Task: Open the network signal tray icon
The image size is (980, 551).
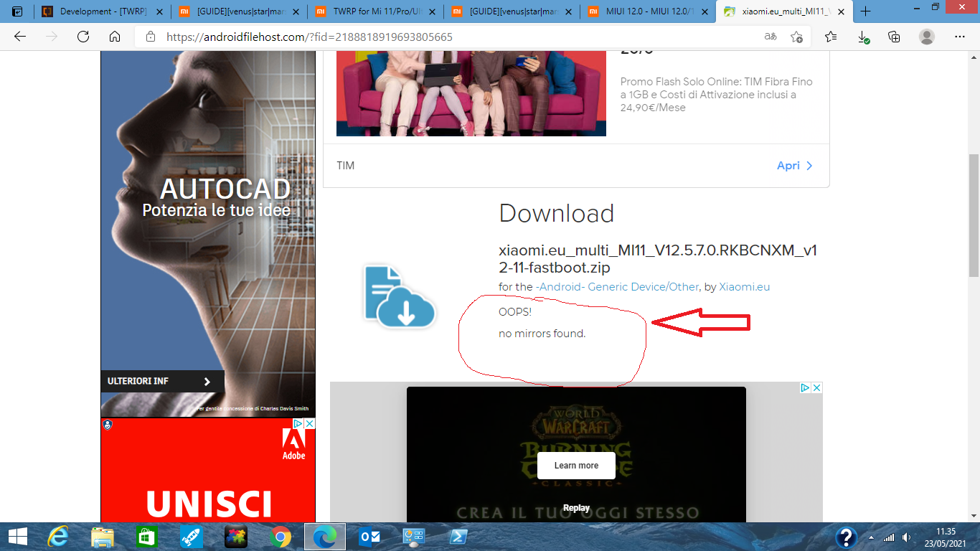Action: point(889,537)
